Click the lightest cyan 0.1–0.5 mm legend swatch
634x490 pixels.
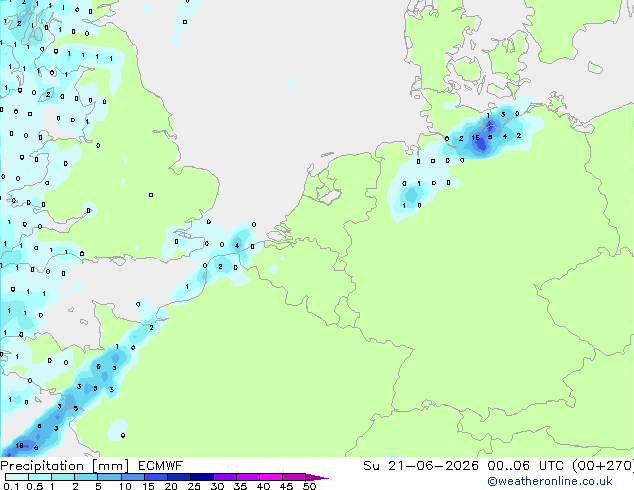[x=17, y=477]
